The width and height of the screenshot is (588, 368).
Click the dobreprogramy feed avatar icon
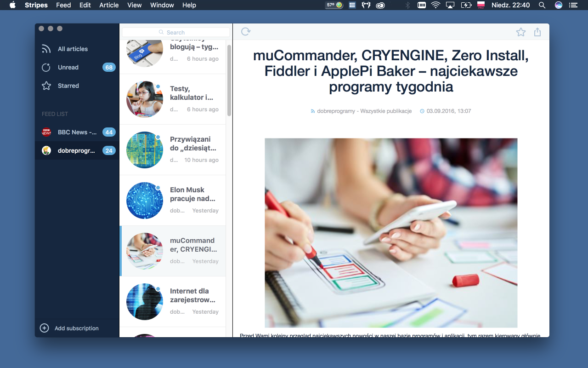coord(46,150)
